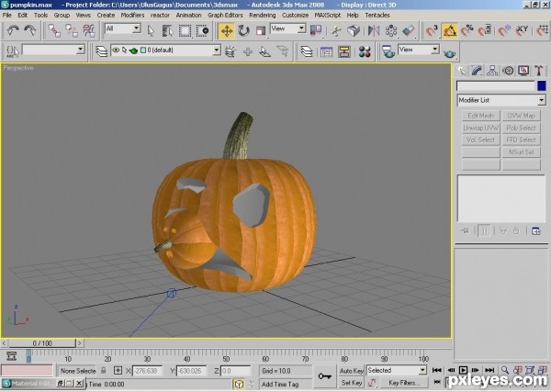Open the Customize menu
This screenshot has height=392, width=551.
tap(295, 15)
